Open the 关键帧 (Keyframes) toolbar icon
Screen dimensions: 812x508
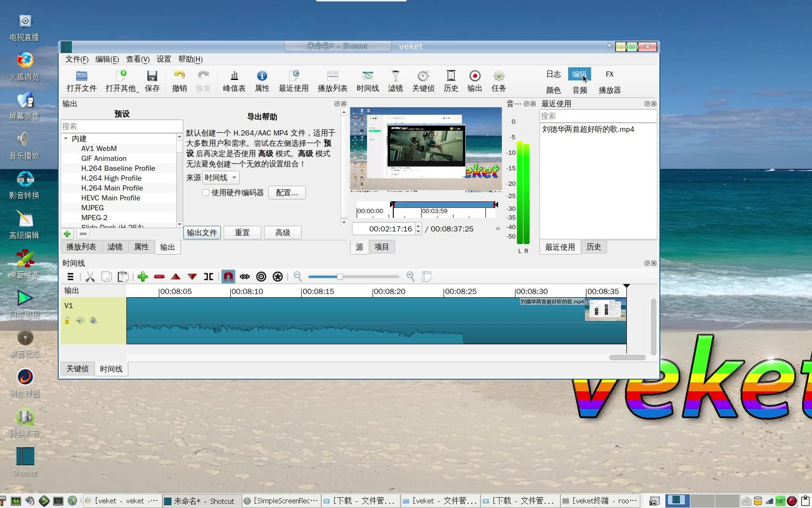click(x=423, y=81)
